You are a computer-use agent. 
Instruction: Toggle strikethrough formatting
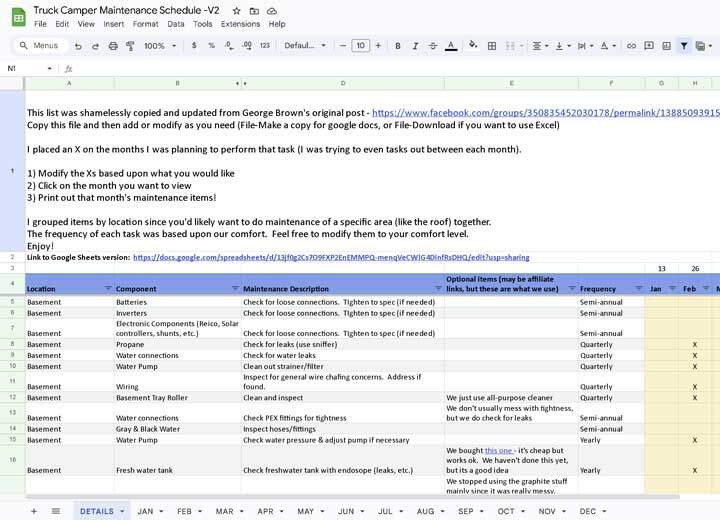433,46
